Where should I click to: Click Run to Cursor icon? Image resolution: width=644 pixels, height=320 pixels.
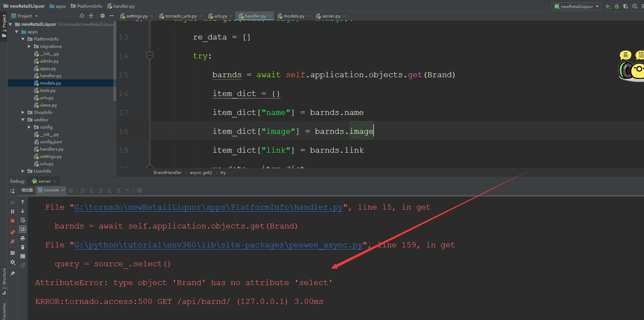pyautogui.click(x=128, y=190)
